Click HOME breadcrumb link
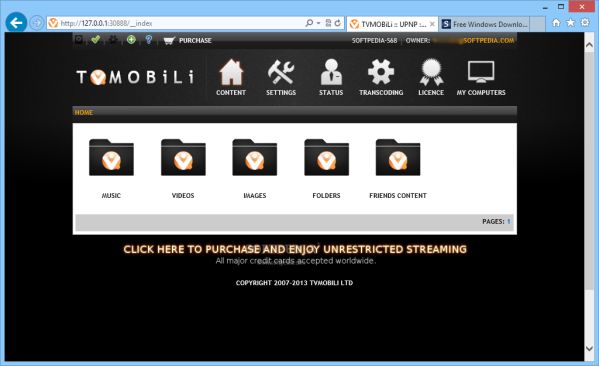Image resolution: width=599 pixels, height=366 pixels. coord(84,112)
